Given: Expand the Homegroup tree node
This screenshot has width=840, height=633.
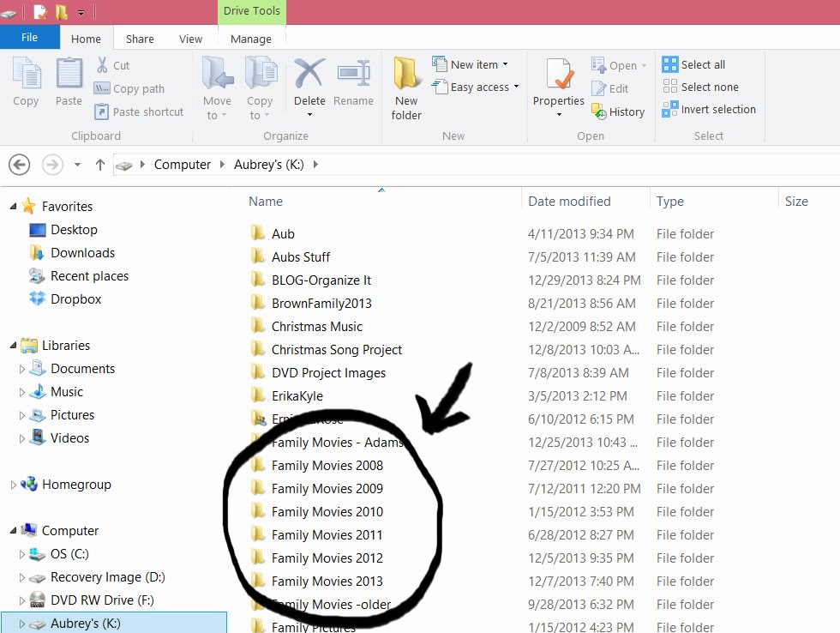Looking at the screenshot, I should (x=13, y=485).
